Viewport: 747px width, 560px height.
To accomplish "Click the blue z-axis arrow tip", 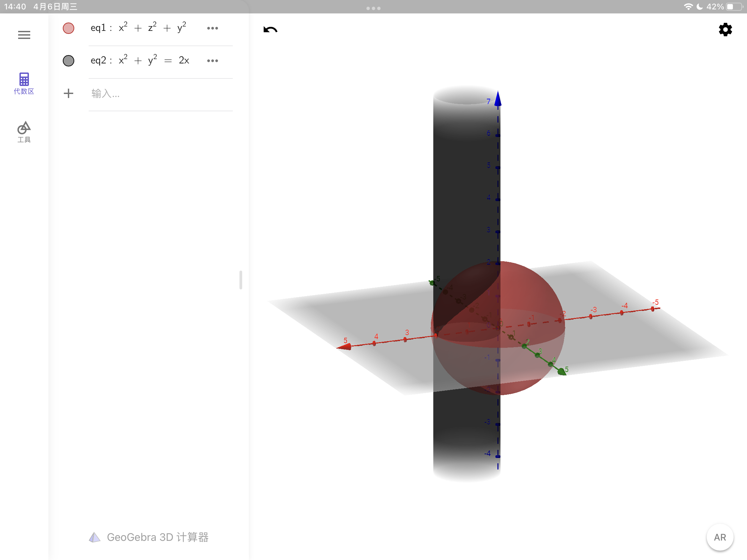I will coord(498,99).
